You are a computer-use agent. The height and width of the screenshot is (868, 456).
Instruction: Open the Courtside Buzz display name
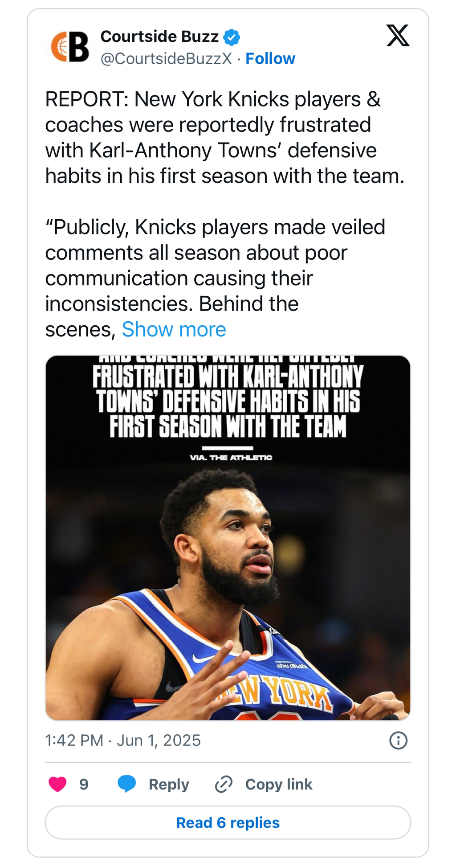click(x=159, y=37)
